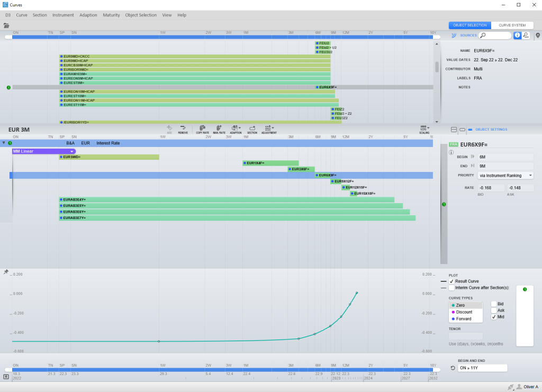Image resolution: width=542 pixels, height=392 pixels.
Task: Click the reset icon beside Begin and End
Action: click(453, 368)
